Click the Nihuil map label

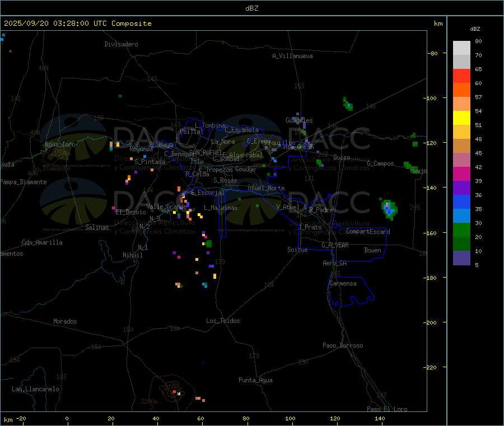coord(133,255)
